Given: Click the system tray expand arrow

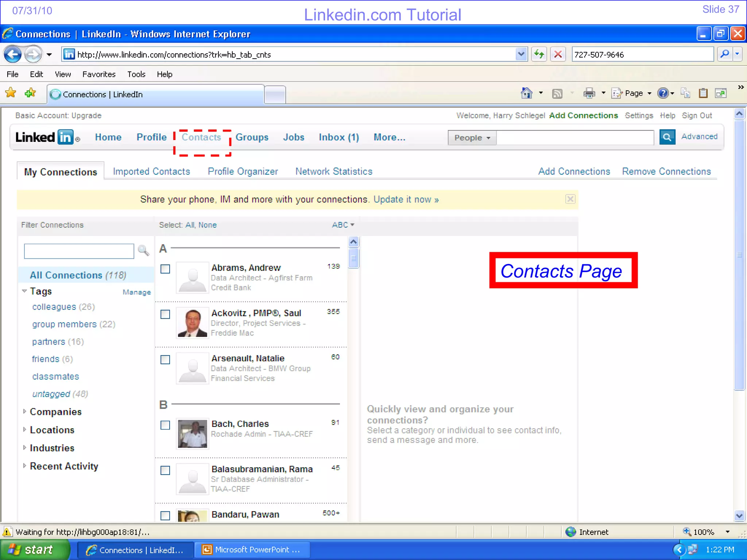Looking at the screenshot, I should [679, 549].
